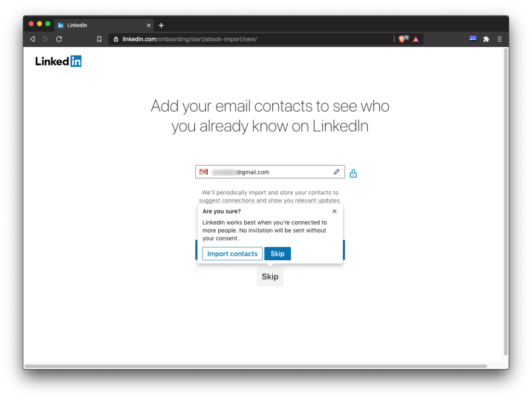Bookmark this page with the bookmark icon
The image size is (532, 400).
99,39
